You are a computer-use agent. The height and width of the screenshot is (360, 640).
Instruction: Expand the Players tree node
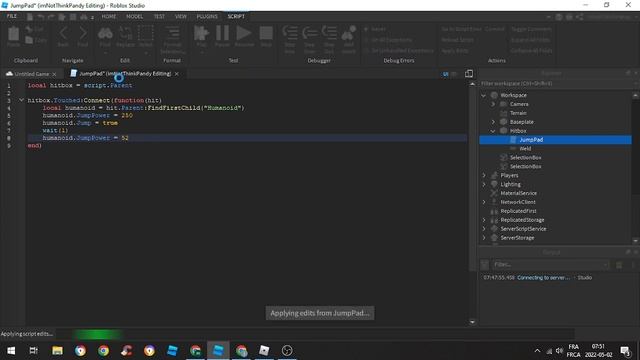(484, 175)
